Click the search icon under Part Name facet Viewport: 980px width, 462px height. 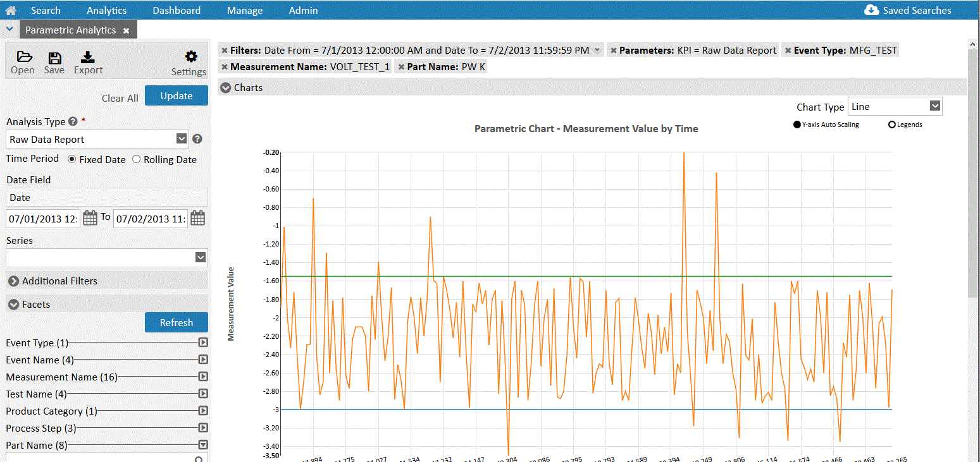(x=199, y=459)
